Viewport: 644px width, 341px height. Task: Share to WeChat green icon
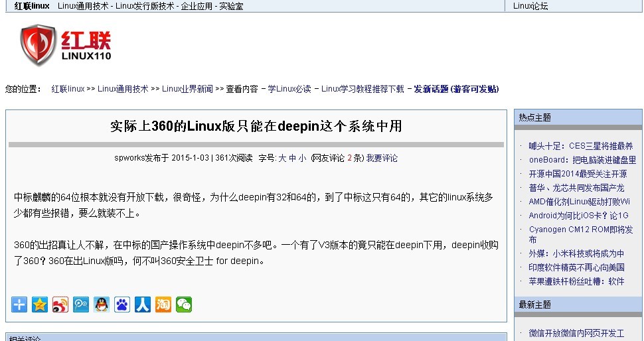click(x=184, y=305)
